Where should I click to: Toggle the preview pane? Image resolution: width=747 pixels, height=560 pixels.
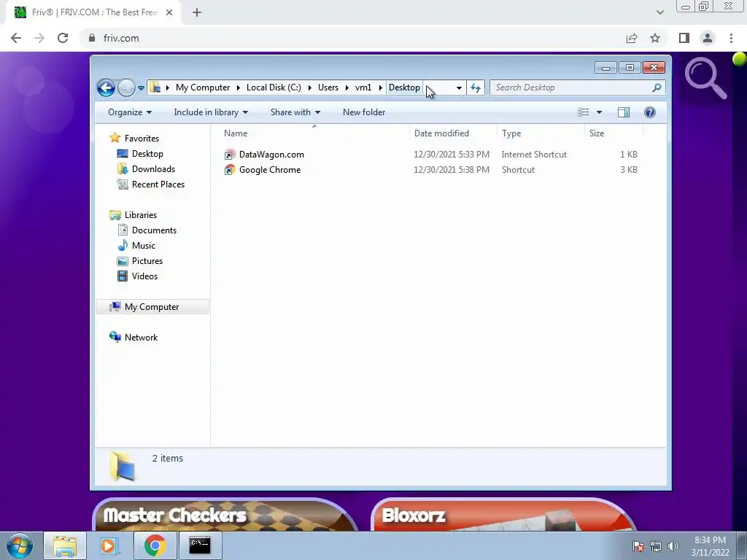click(624, 112)
